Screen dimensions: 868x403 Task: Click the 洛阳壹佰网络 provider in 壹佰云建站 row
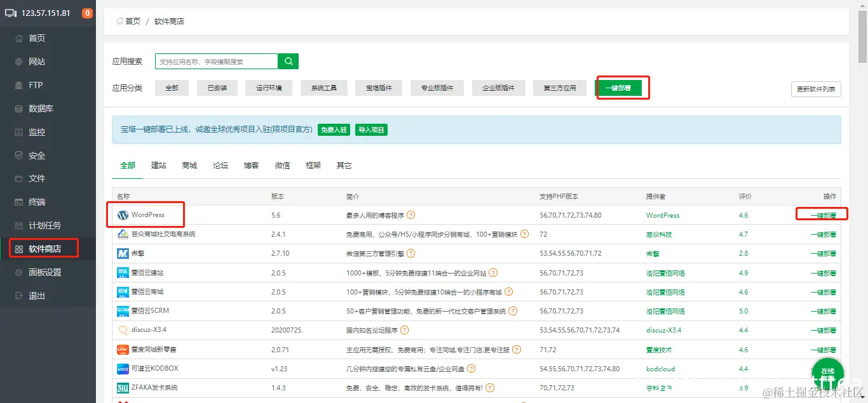pyautogui.click(x=665, y=273)
